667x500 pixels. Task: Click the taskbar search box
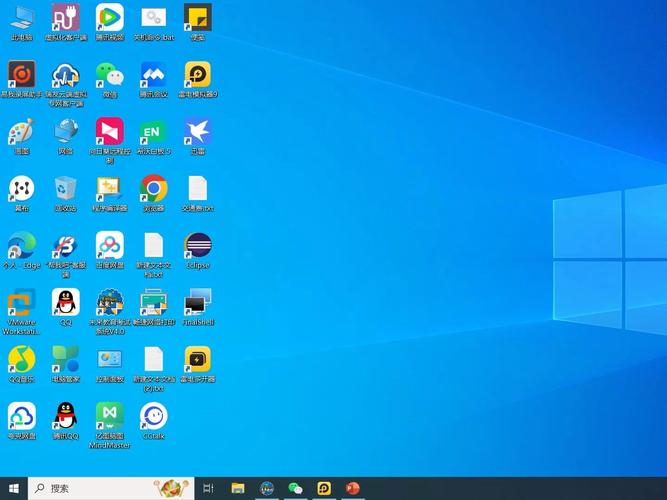(x=111, y=489)
